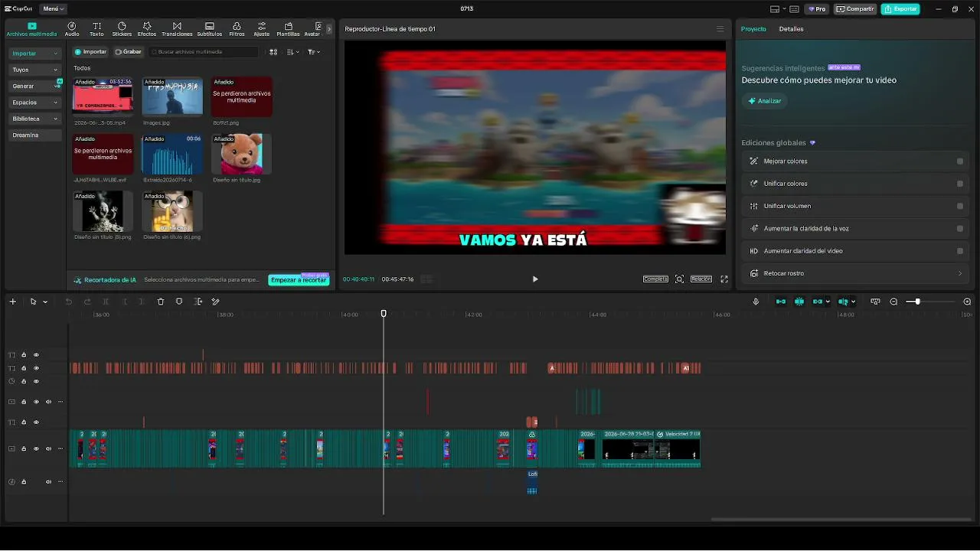Redo the last undone edit
This screenshot has height=551, width=980.
(87, 302)
